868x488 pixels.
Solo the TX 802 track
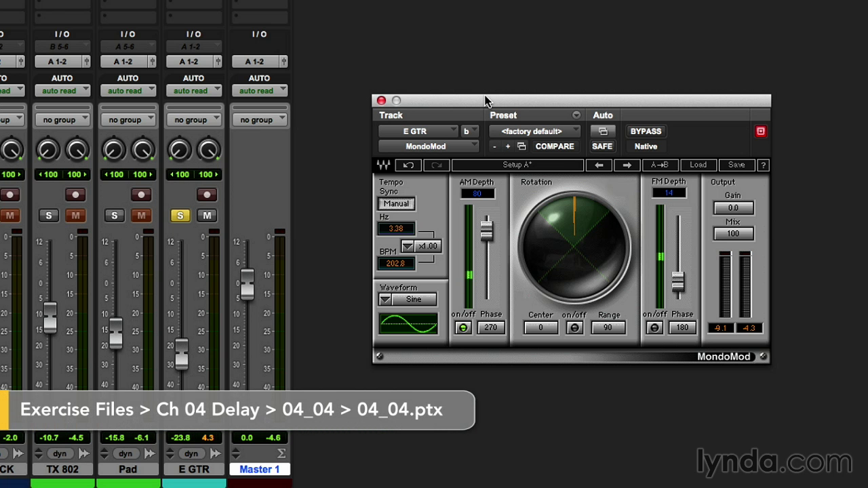(48, 216)
